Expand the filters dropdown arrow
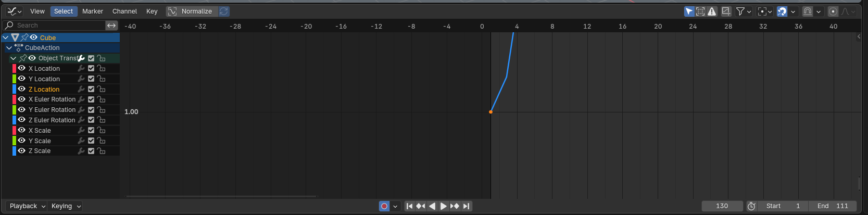868x215 pixels. coord(749,11)
